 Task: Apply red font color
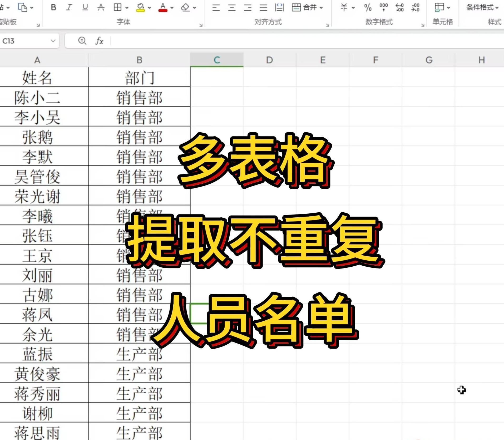point(163,7)
